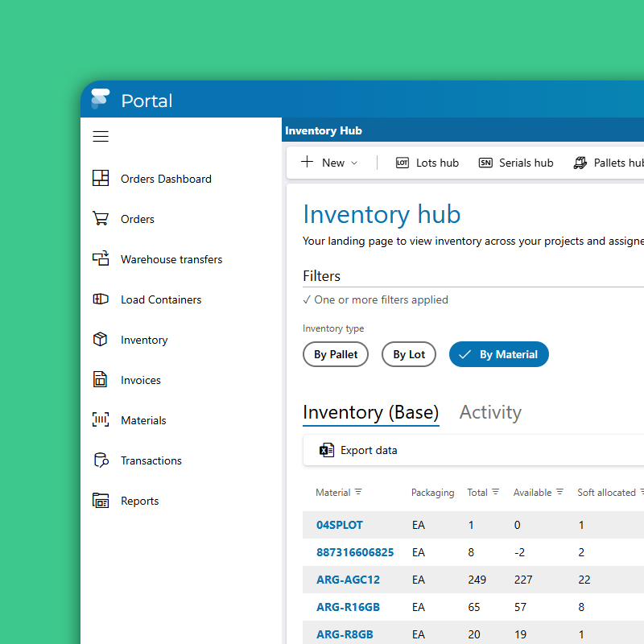The image size is (644, 644).
Task: Click the Portal logo icon
Action: [100, 100]
